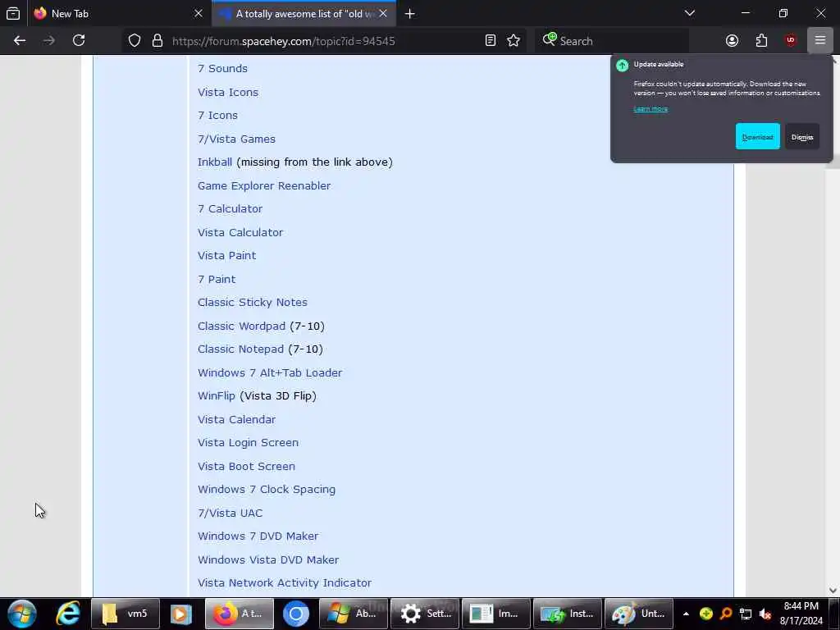
Task: Click the Windows Start orb
Action: tap(22, 614)
